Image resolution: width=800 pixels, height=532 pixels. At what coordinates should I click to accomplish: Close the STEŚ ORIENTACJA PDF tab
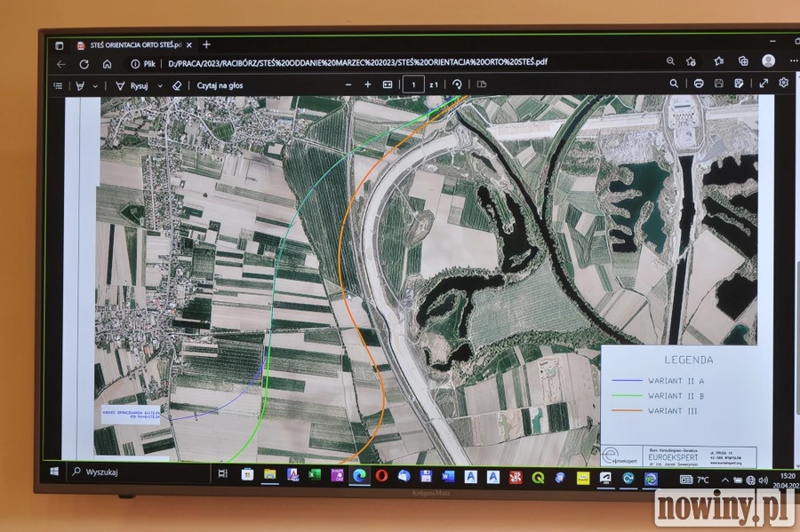point(189,44)
